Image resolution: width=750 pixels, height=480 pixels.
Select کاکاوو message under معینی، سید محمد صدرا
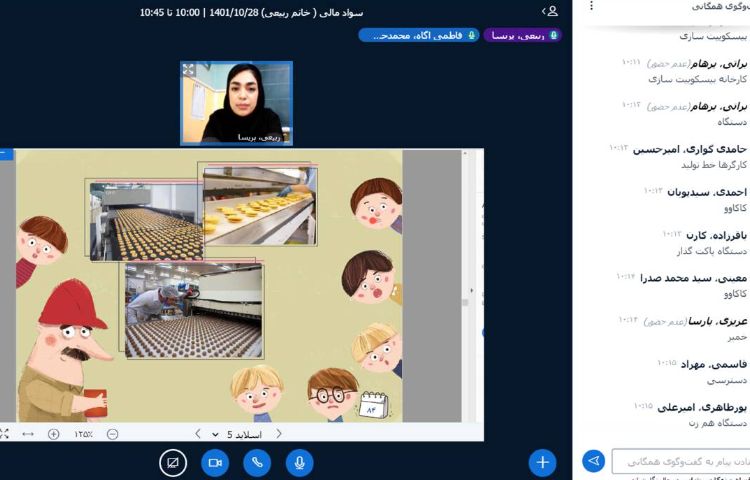(735, 294)
